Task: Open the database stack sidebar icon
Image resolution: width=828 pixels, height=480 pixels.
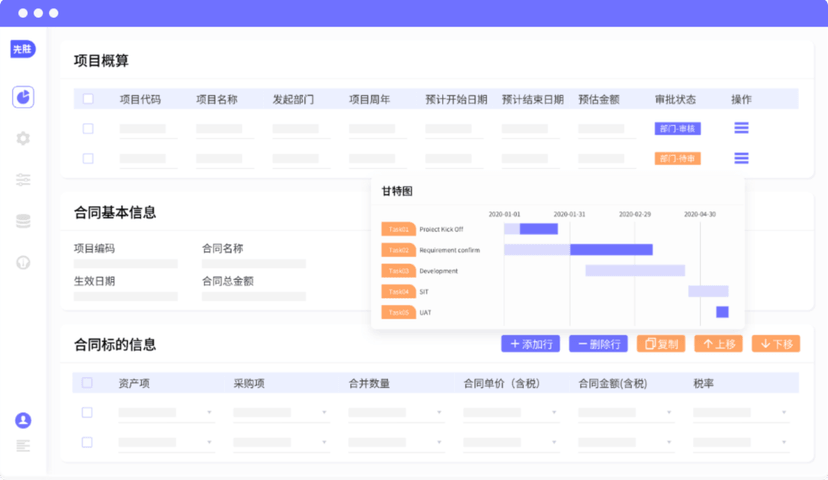Action: [x=23, y=221]
